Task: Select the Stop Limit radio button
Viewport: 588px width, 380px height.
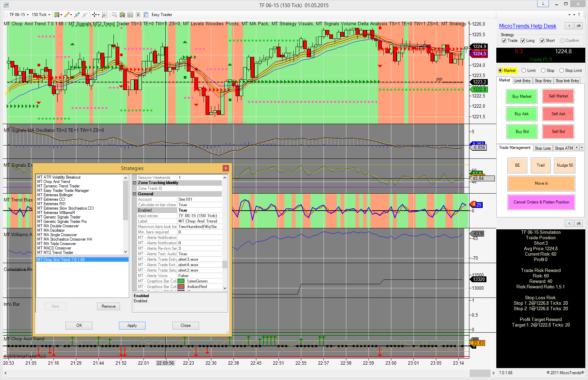Action: coord(561,71)
